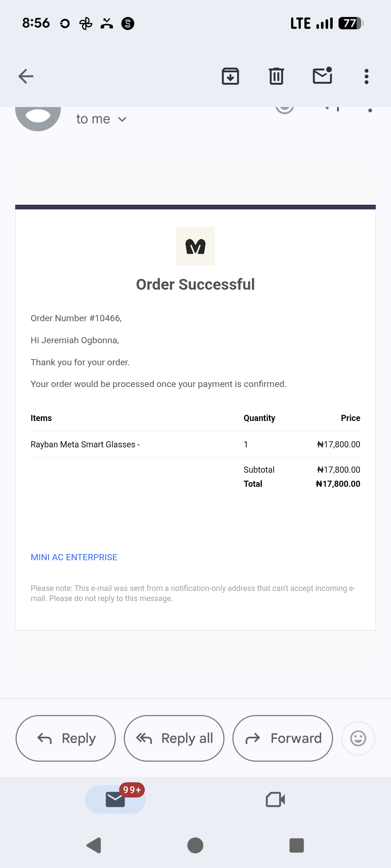Tap the Android back navigation triangle
This screenshot has width=391, height=868.
94,845
